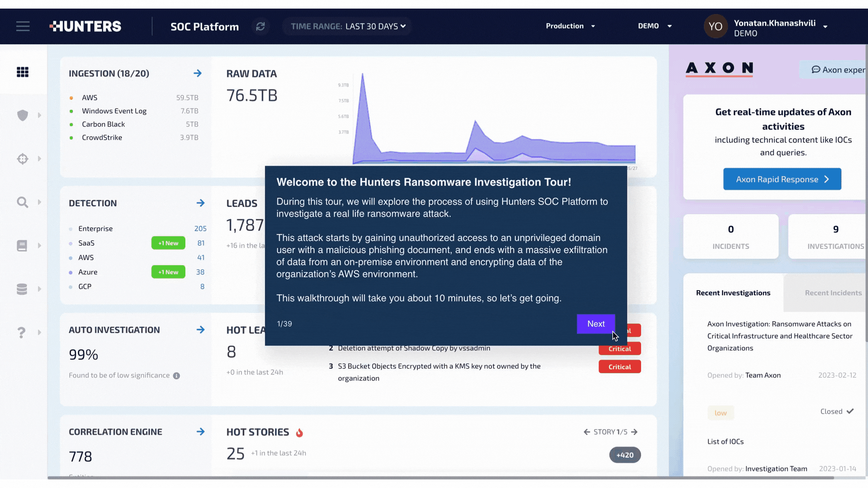This screenshot has height=488, width=868.
Task: Click Critical badge for vssadmin Shadow Copy lead
Action: tap(619, 349)
